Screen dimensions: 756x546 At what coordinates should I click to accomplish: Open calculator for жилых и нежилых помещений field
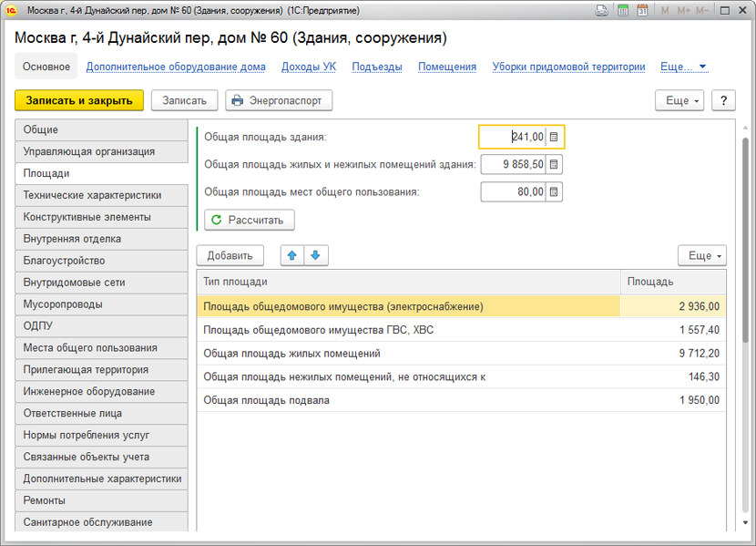click(555, 164)
